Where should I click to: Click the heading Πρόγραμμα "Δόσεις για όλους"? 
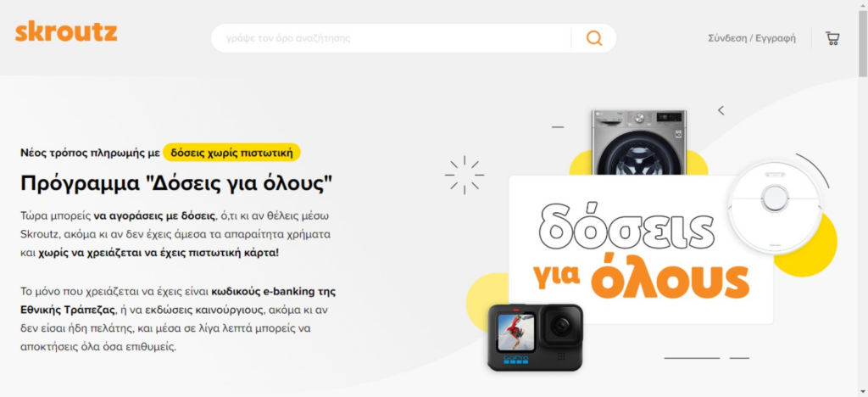coord(177,183)
